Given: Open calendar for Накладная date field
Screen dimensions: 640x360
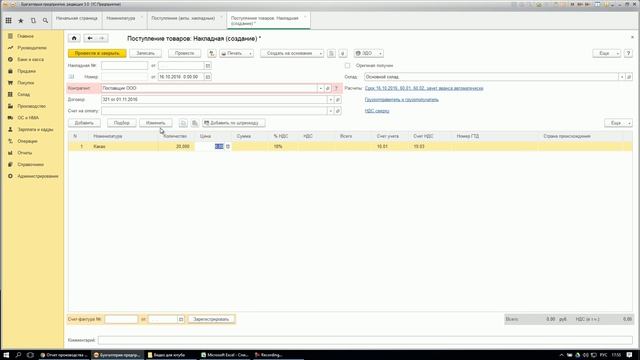Looking at the screenshot, I should (208, 66).
